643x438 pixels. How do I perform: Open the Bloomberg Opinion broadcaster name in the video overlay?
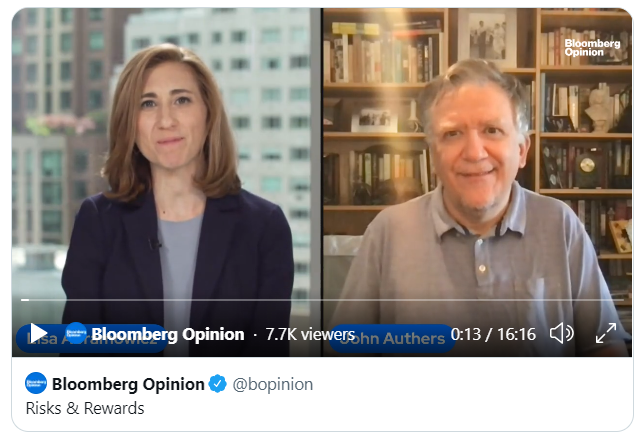click(x=168, y=334)
